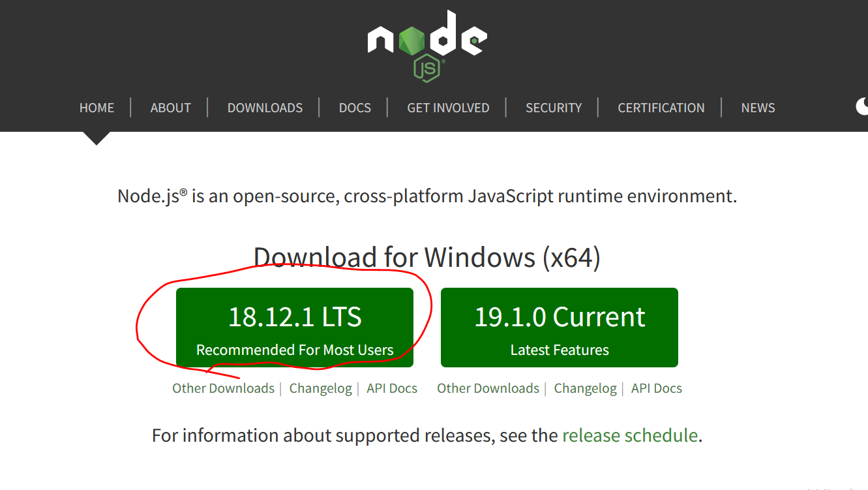
Task: Open the CERTIFICATION nav link
Action: pos(661,108)
